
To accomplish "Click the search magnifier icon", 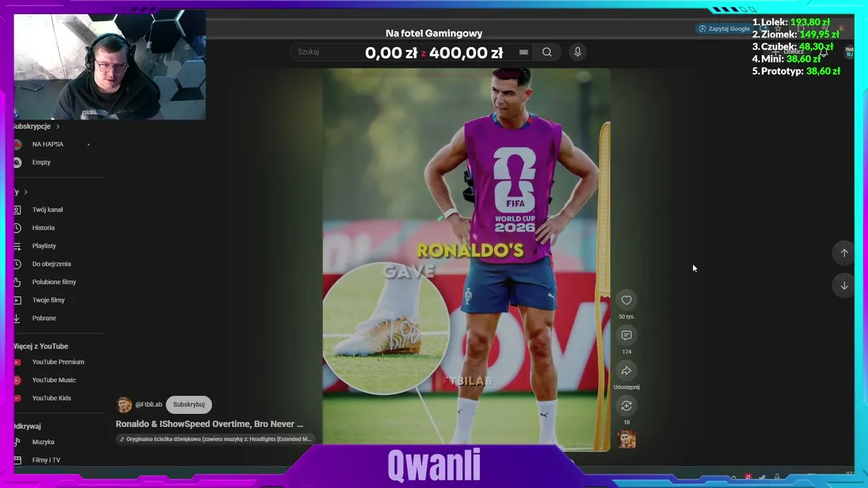I will 547,52.
